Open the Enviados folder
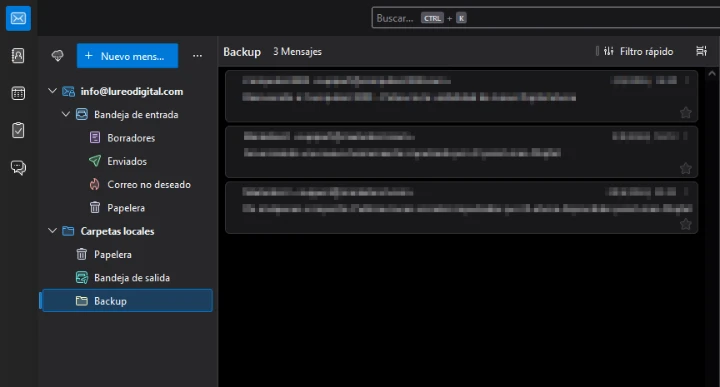720x387 pixels. pos(127,162)
